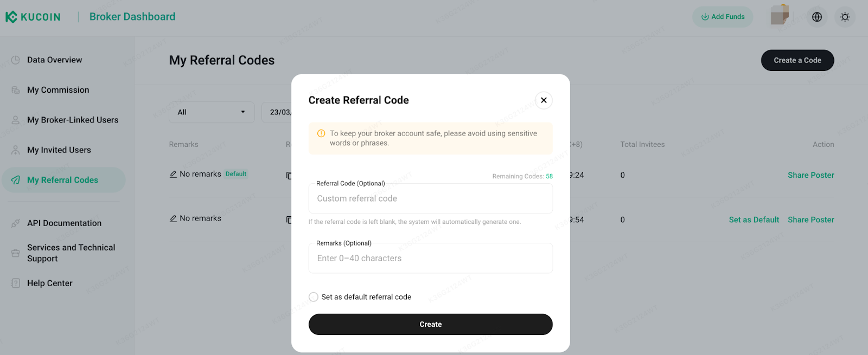Click the Remarks text field
Viewport: 868px width, 355px height.
click(430, 259)
